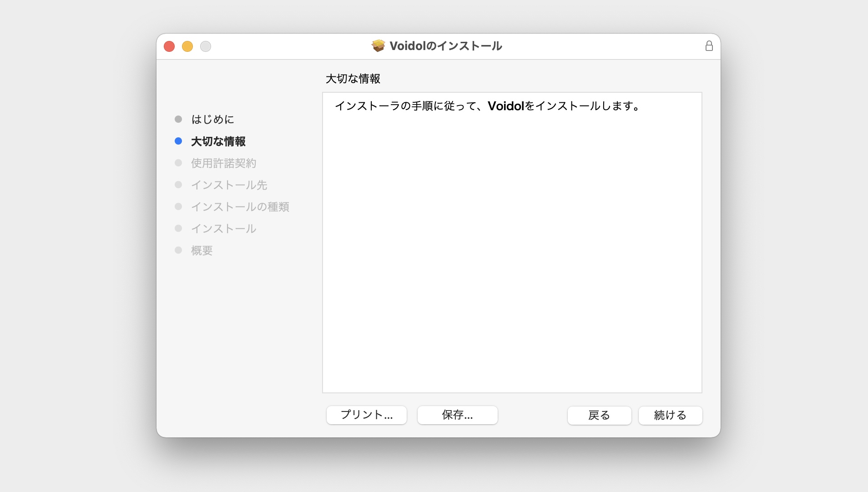Click the 続ける button to continue
The image size is (868, 492).
(670, 415)
